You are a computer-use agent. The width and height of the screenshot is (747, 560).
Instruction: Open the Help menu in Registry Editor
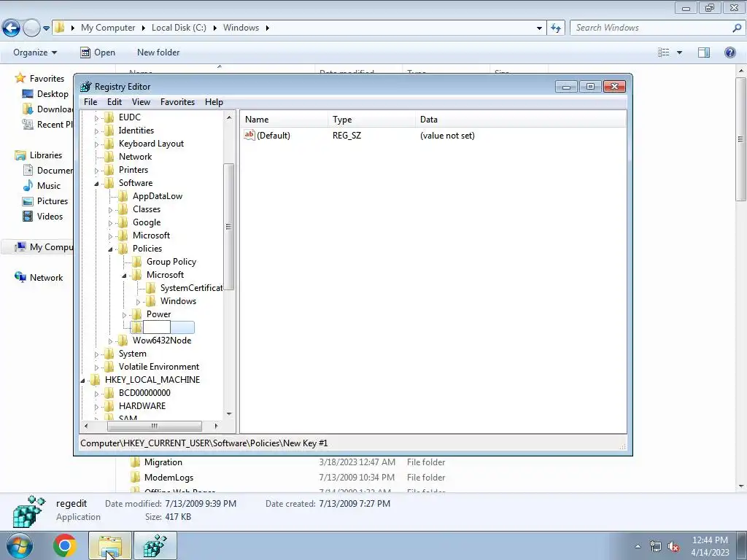tap(214, 102)
